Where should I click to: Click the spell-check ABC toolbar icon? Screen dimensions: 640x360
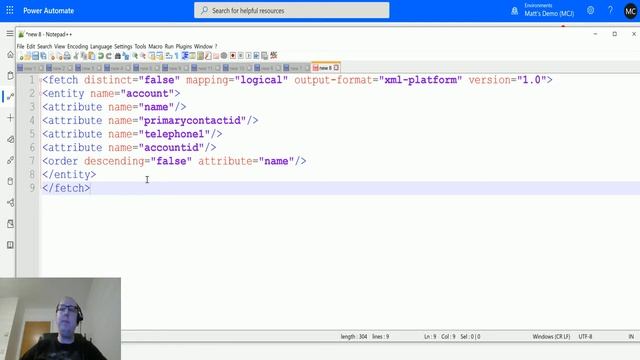(x=273, y=55)
